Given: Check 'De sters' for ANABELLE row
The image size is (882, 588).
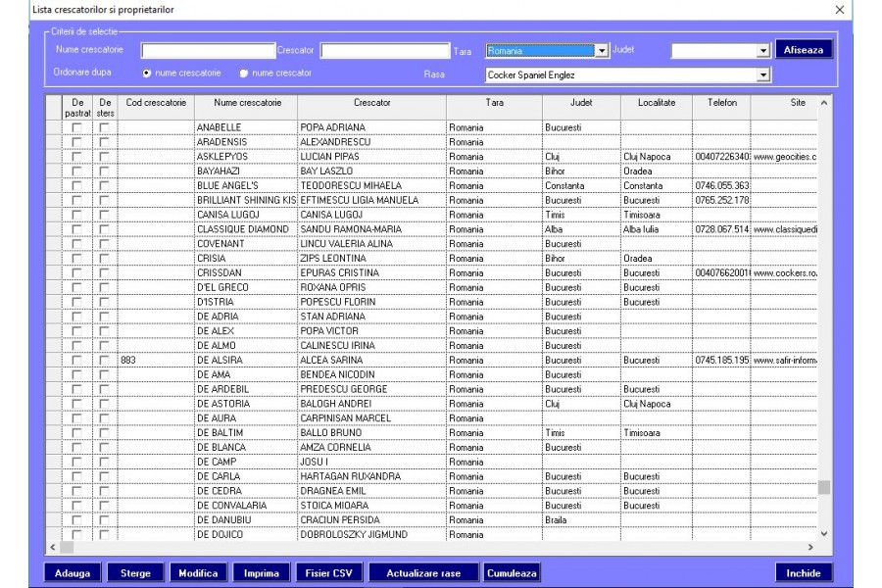Looking at the screenshot, I should pyautogui.click(x=104, y=127).
